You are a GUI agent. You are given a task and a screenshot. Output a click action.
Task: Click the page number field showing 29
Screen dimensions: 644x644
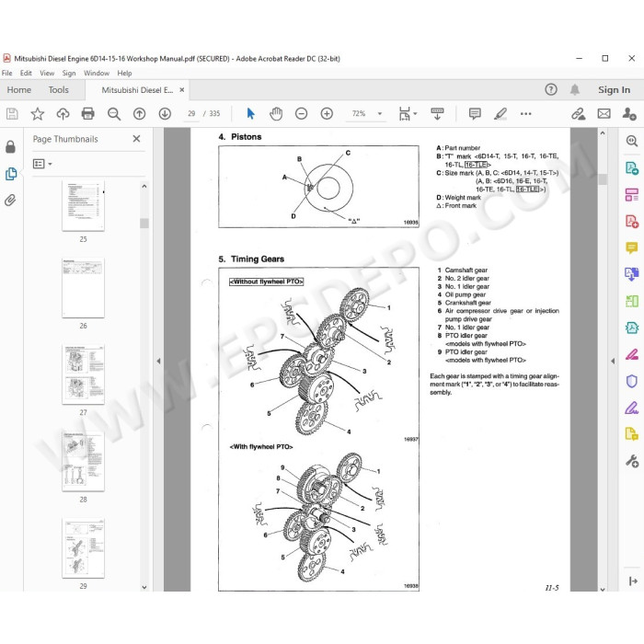[191, 114]
